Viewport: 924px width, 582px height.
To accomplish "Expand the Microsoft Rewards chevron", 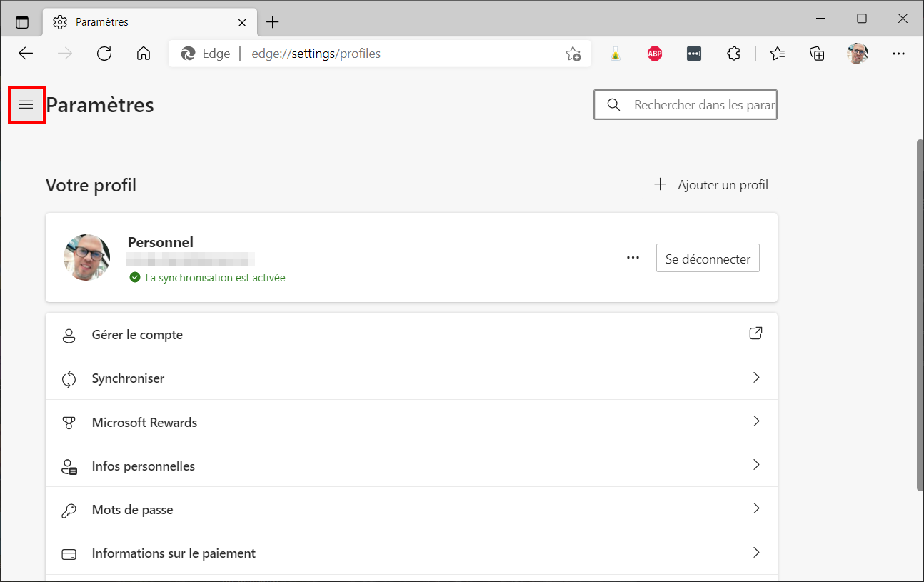I will 756,421.
